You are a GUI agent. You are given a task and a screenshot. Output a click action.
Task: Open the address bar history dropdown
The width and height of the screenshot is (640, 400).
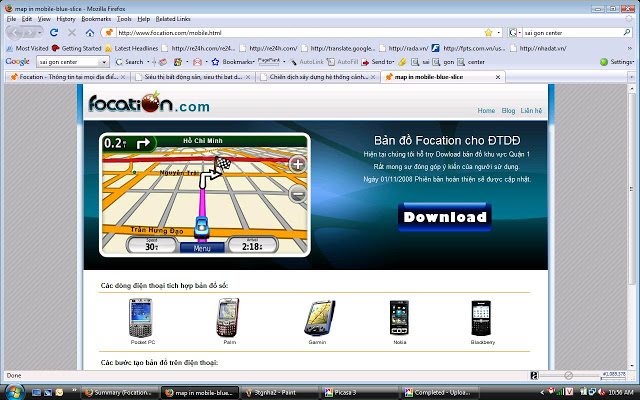(499, 32)
